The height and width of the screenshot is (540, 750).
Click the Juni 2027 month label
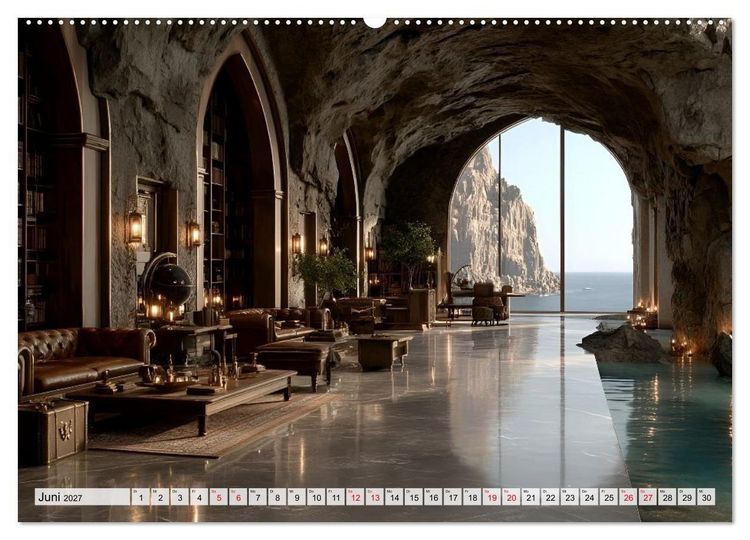(x=60, y=497)
